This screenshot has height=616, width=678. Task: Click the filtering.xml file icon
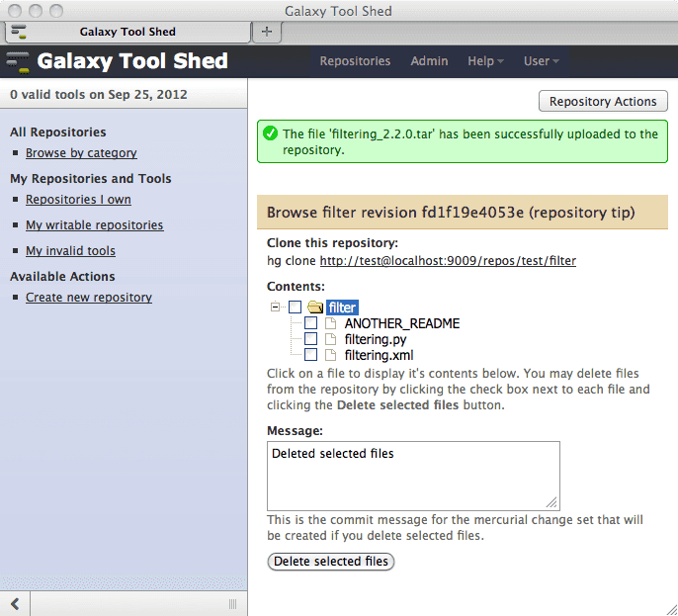click(330, 355)
